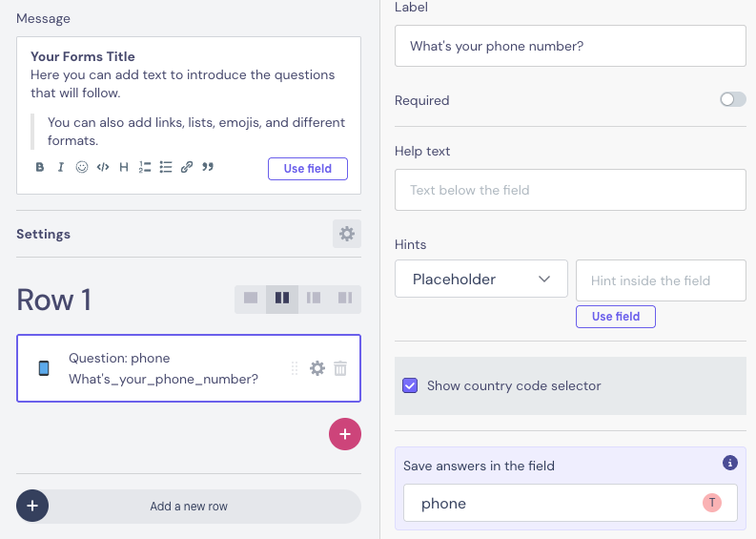Add a link in message editor
756x539 pixels.
pyautogui.click(x=187, y=168)
